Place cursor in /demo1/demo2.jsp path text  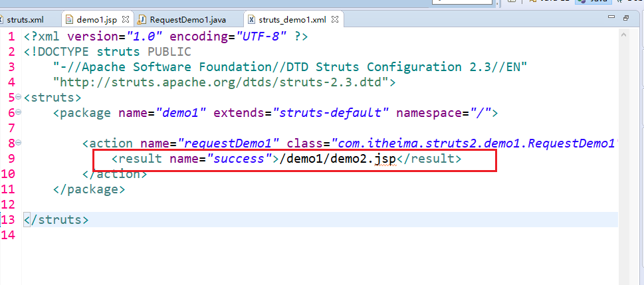pyautogui.click(x=338, y=159)
